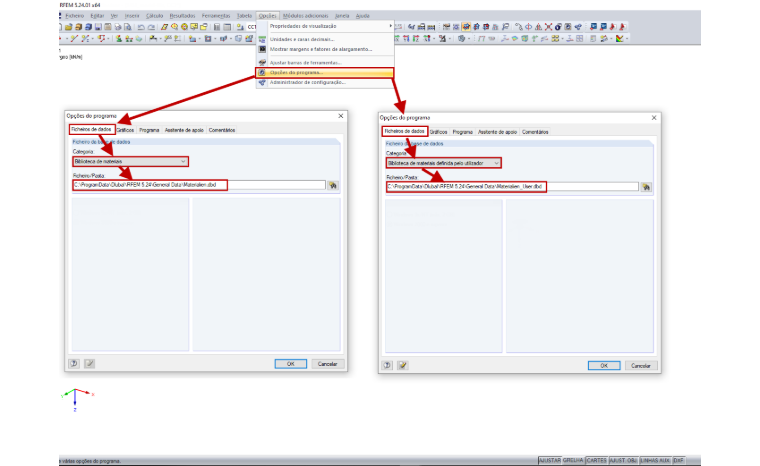Open Biblioteca de materiais category dropdown

[130, 161]
